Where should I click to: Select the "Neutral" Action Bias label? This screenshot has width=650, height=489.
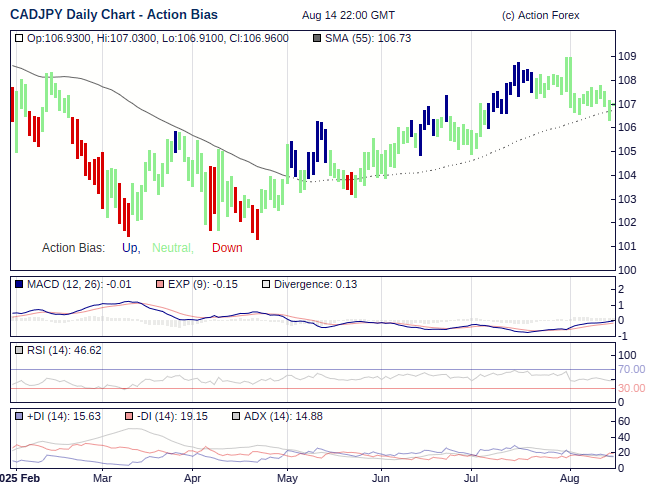172,248
